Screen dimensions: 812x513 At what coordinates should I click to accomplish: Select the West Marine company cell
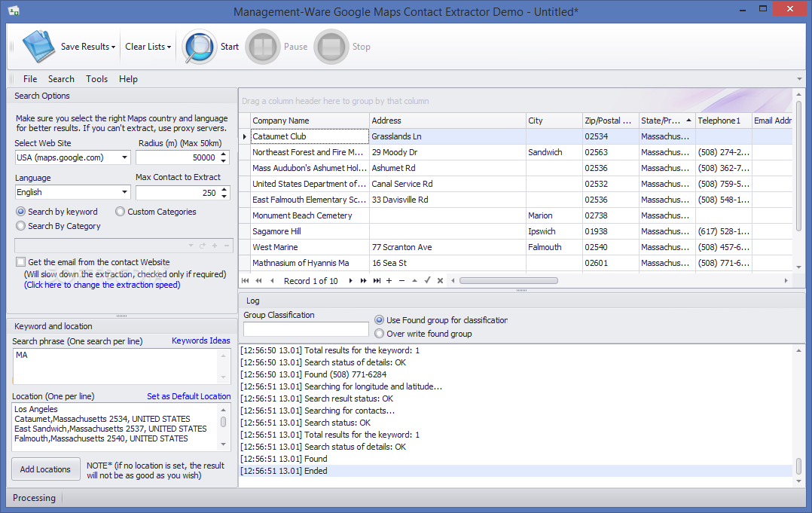[310, 247]
